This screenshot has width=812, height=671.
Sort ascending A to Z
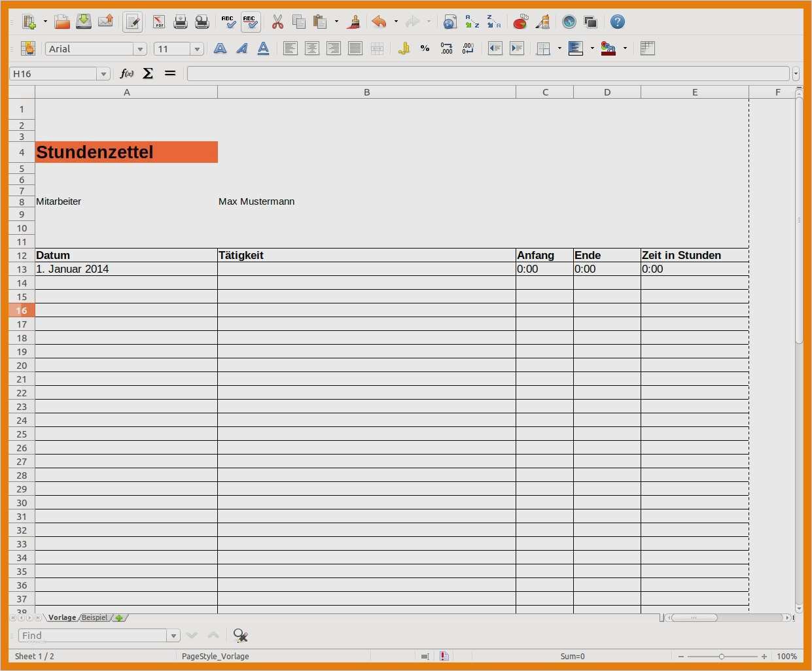[472, 22]
